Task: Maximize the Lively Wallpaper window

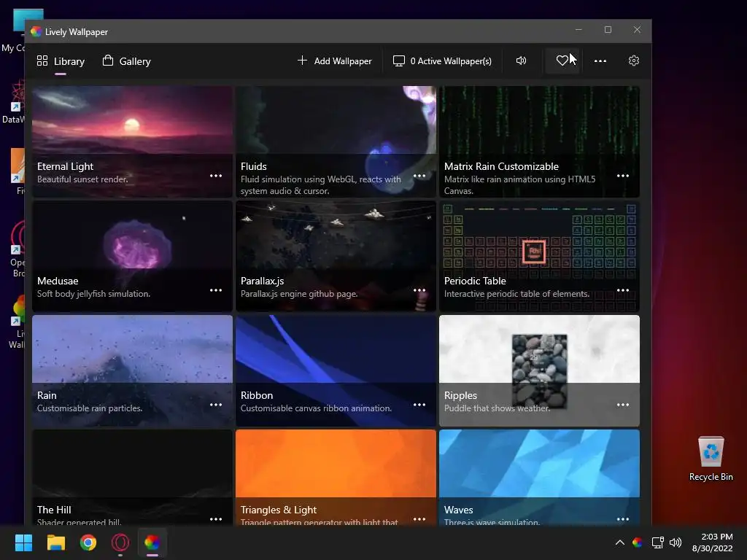Action: (x=608, y=29)
